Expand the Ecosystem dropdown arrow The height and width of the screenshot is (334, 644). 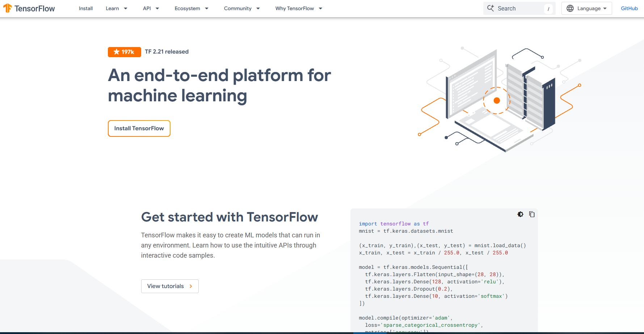click(207, 8)
